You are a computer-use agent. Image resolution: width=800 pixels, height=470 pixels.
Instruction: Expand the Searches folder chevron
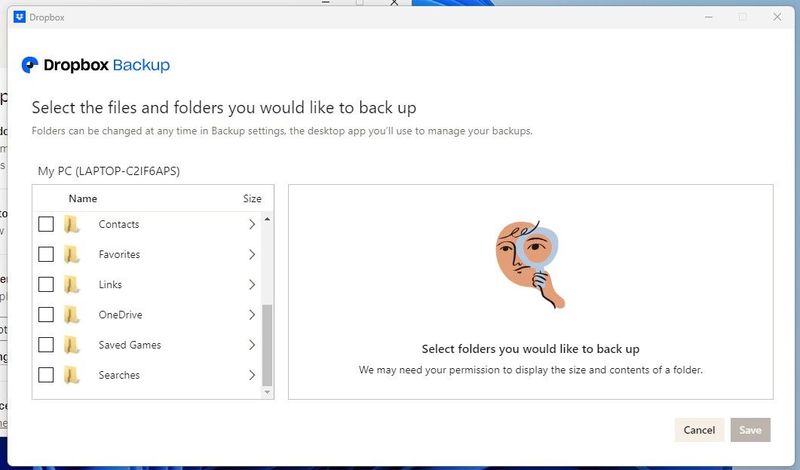coord(252,375)
